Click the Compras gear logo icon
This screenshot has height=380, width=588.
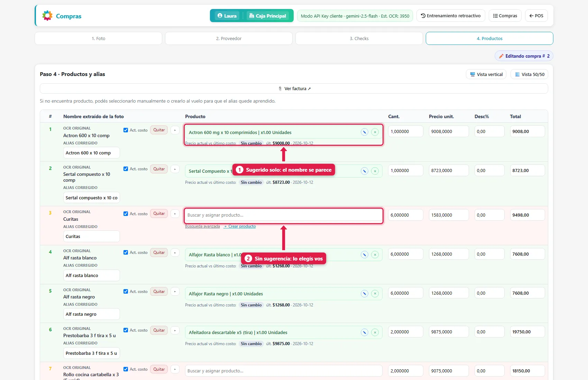click(47, 16)
